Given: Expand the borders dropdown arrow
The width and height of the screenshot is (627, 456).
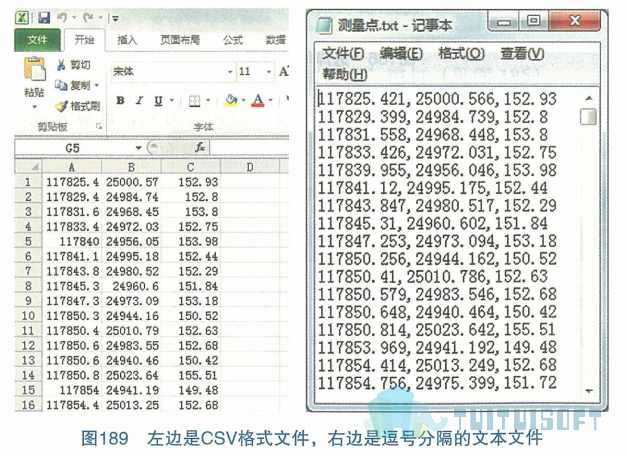Looking at the screenshot, I should pos(208,100).
